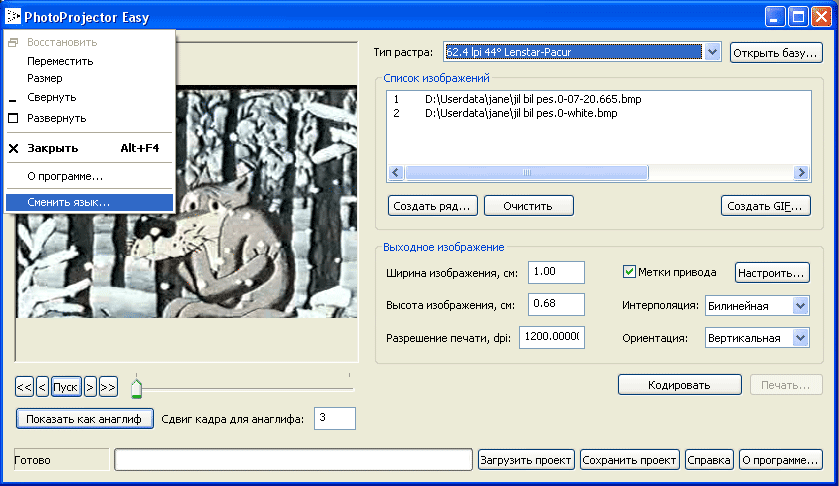Step forward one frame with > button
The image size is (839, 486).
(90, 387)
